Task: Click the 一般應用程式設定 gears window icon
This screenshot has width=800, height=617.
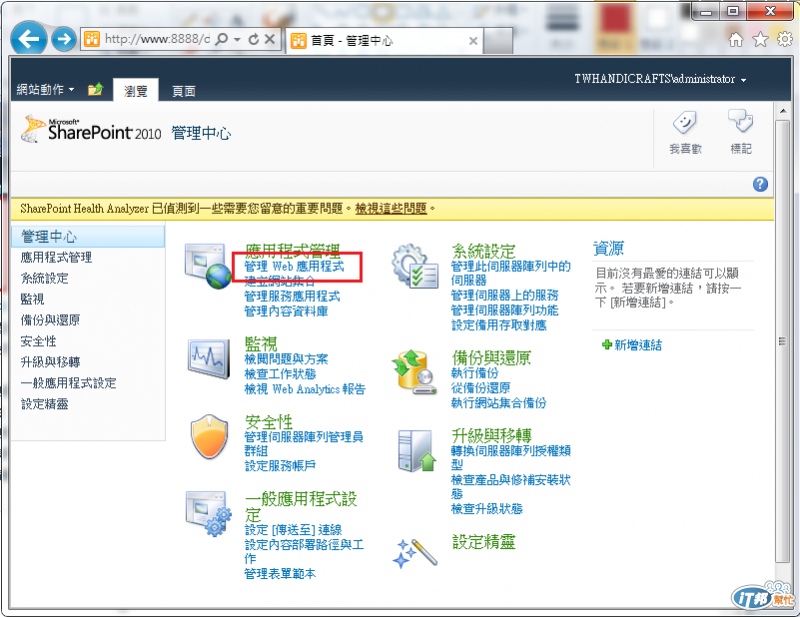Action: [209, 513]
